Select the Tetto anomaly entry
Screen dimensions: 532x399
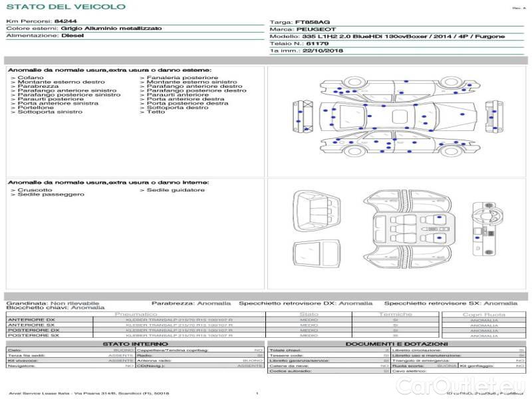(156, 112)
